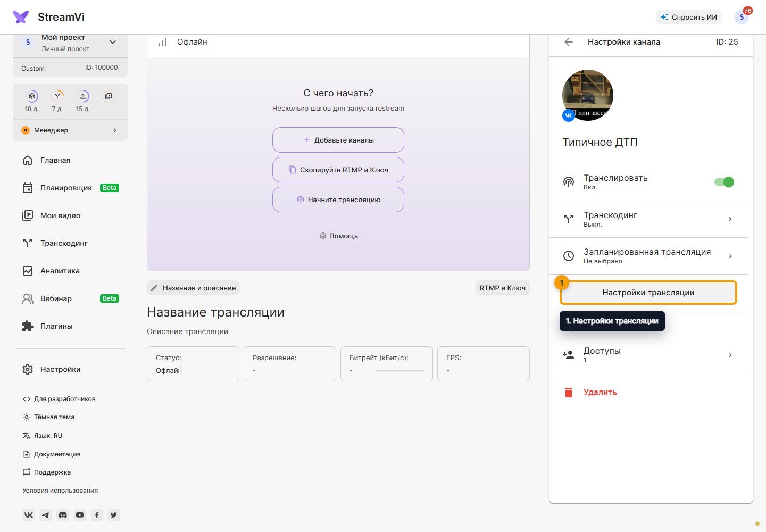This screenshot has height=532, width=766.
Task: Click the clock icon for scheduled broadcast
Action: [569, 256]
